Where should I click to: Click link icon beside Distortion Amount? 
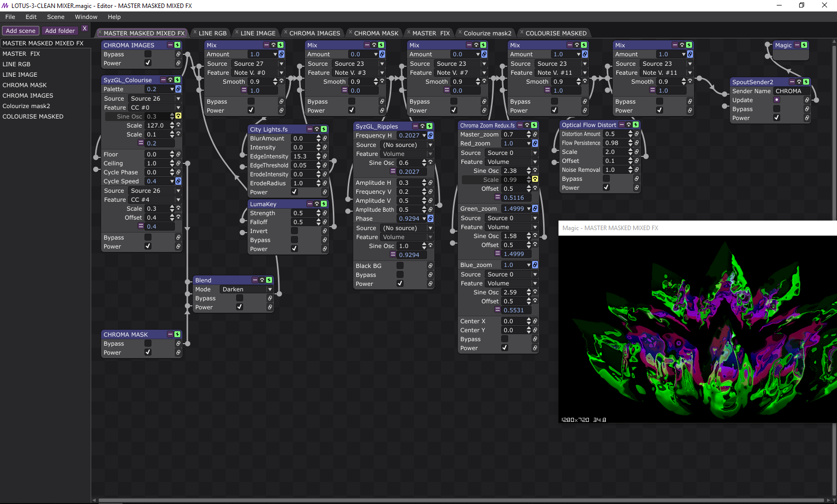pyautogui.click(x=637, y=134)
